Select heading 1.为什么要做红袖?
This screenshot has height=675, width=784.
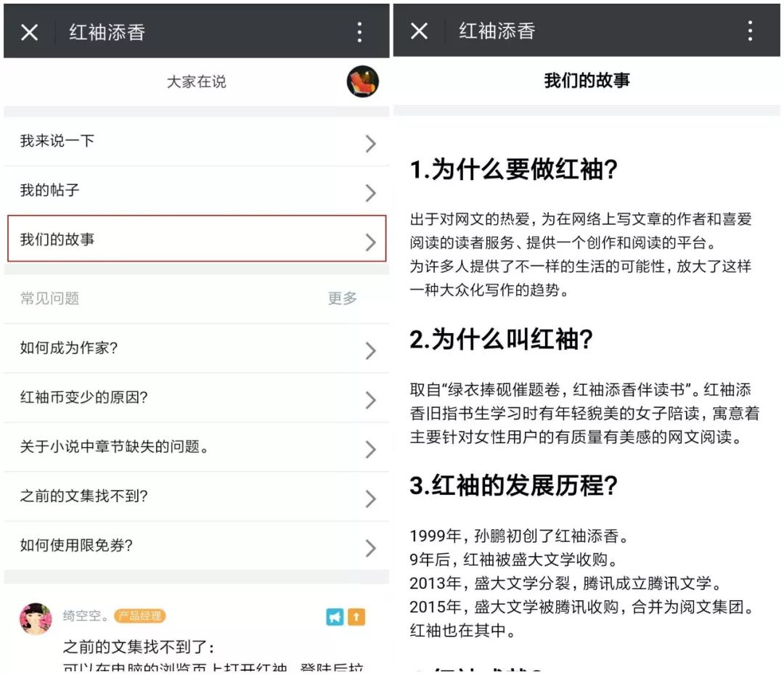tap(513, 169)
